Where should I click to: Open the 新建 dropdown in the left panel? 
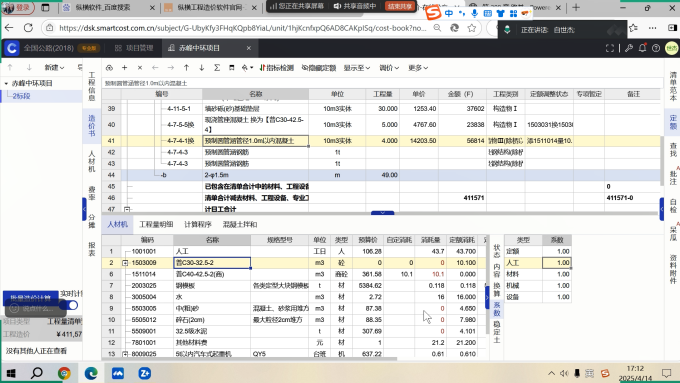coord(54,68)
